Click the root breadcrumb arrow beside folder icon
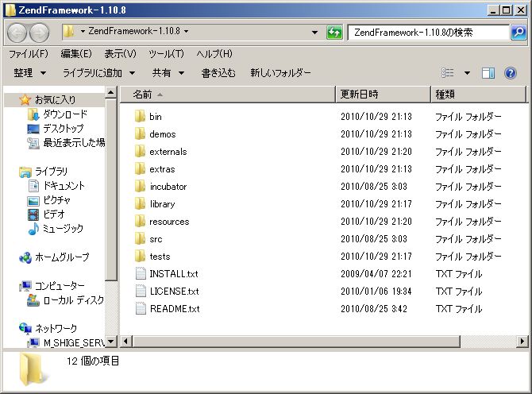The image size is (532, 394). (x=83, y=31)
